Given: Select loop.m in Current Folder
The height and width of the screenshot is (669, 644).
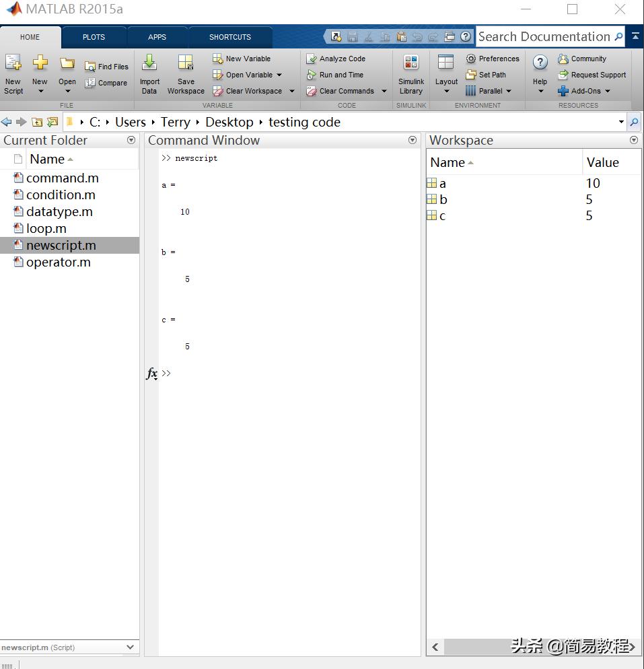Looking at the screenshot, I should click(x=46, y=229).
